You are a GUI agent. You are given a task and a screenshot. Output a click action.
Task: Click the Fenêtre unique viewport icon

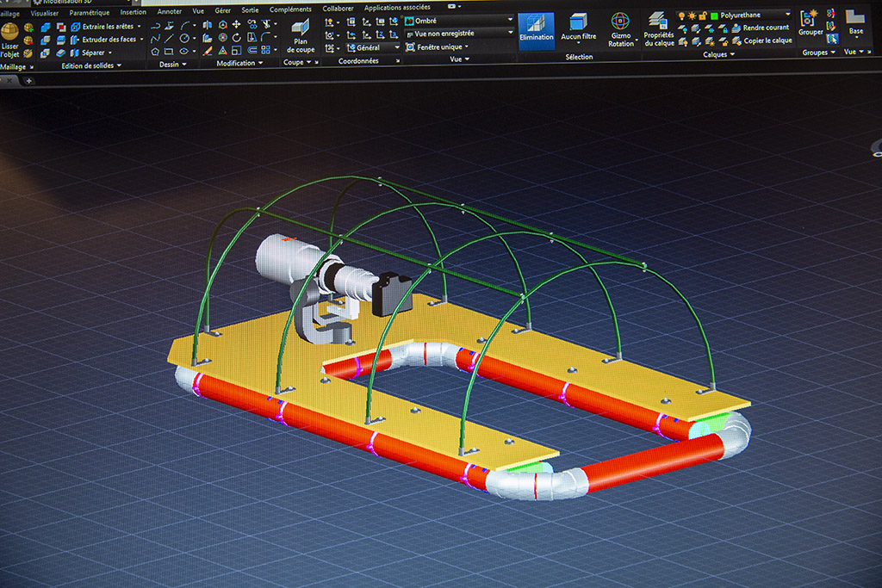pos(411,47)
